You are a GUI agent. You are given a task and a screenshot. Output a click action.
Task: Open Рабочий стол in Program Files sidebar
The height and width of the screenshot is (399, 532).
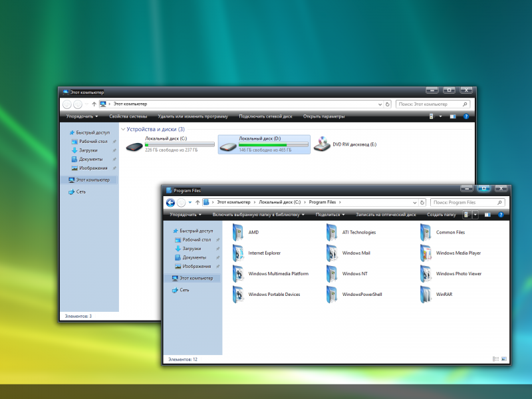(194, 240)
